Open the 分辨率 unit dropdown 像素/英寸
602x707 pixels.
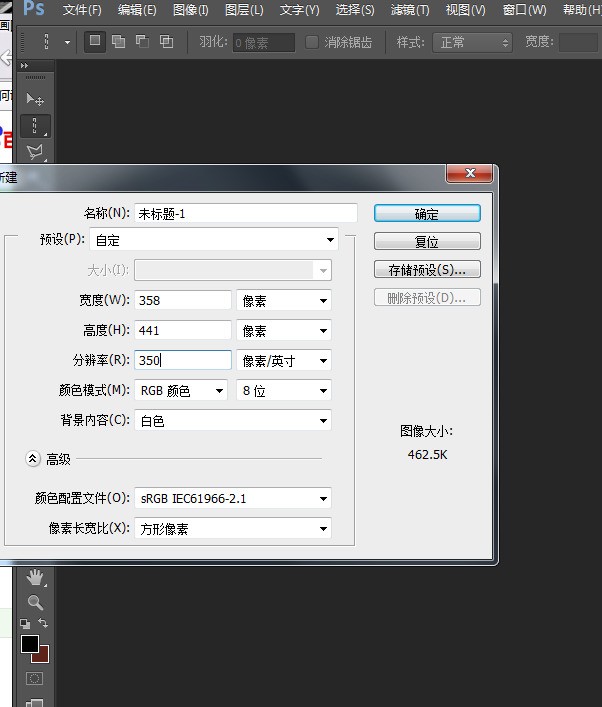[x=284, y=361]
